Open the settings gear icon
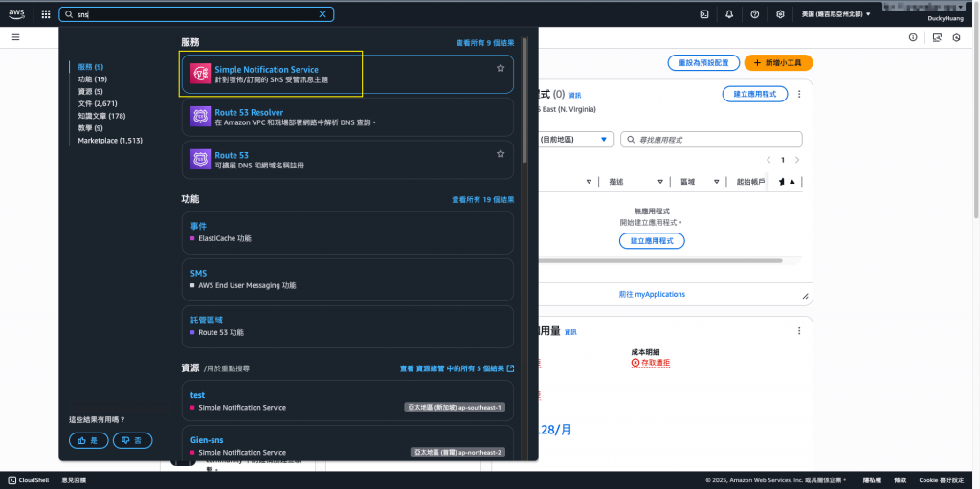Viewport: 980px width, 489px height. point(780,14)
